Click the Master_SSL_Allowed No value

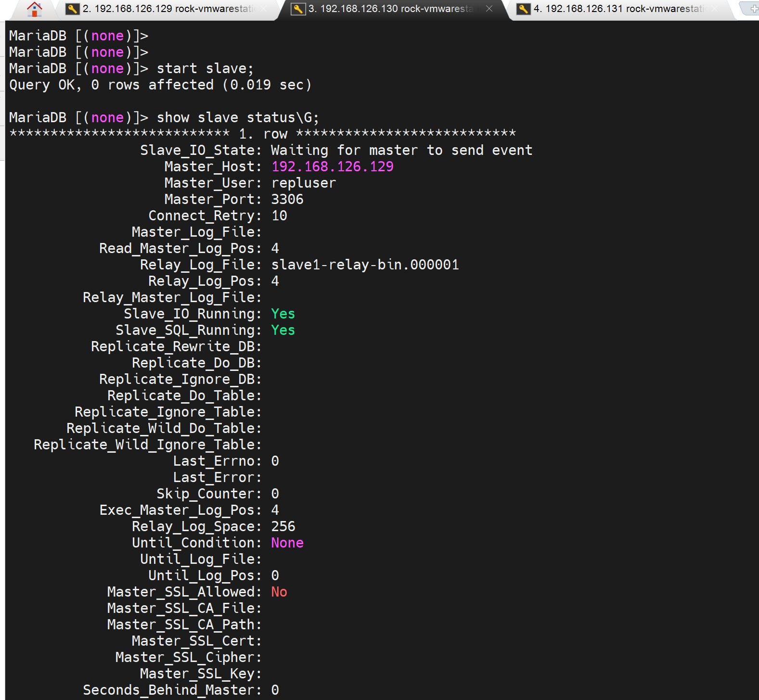(x=279, y=592)
